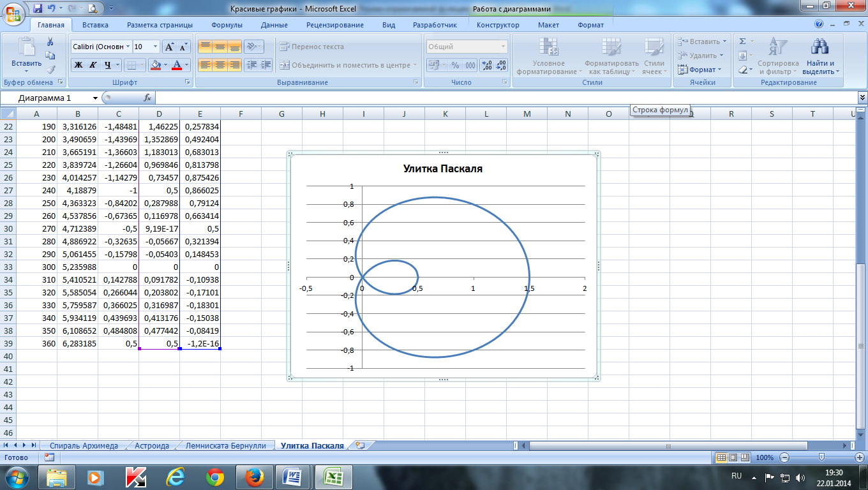Open Firefox from the taskbar

(x=254, y=477)
